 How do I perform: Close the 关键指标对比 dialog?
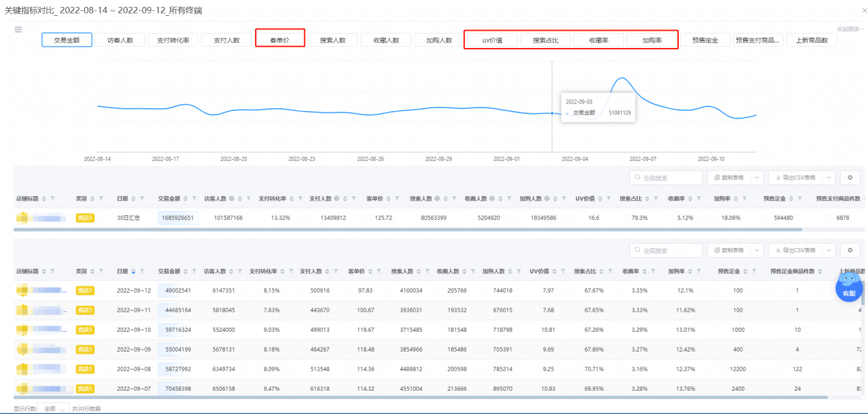[863, 11]
